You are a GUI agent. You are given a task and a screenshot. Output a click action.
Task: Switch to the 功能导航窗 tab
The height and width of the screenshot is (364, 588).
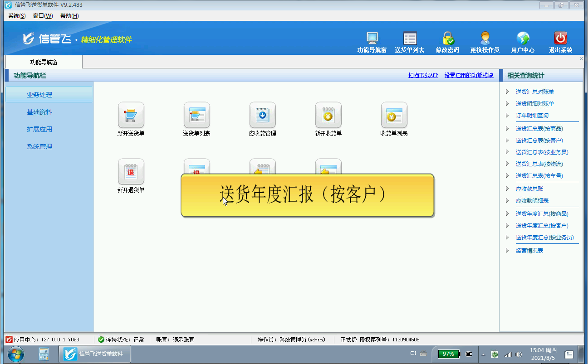44,62
